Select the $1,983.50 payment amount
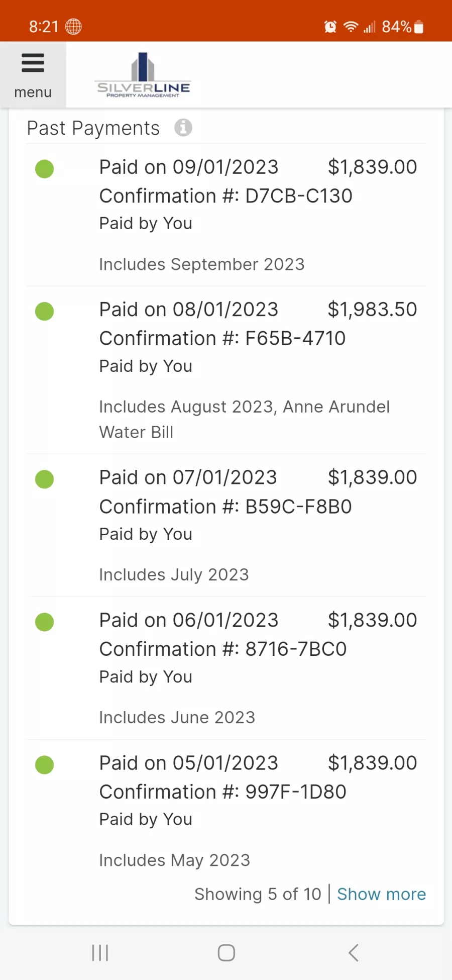This screenshot has width=452, height=980. click(372, 310)
